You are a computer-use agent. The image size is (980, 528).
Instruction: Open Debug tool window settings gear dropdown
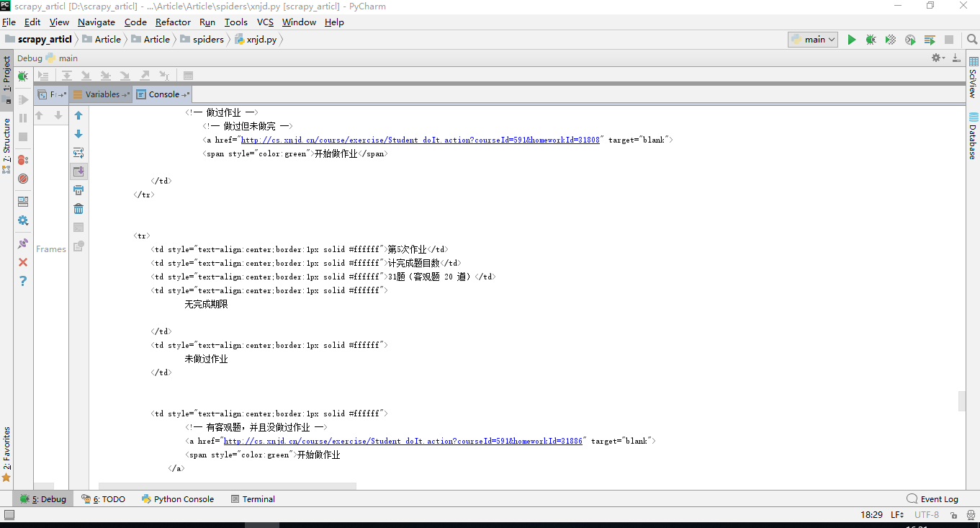coord(938,58)
